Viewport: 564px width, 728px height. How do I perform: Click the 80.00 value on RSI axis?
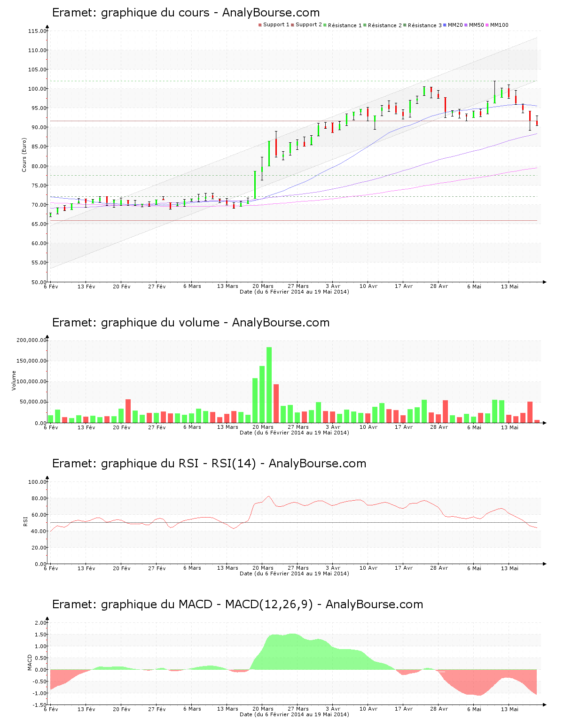[x=39, y=498]
